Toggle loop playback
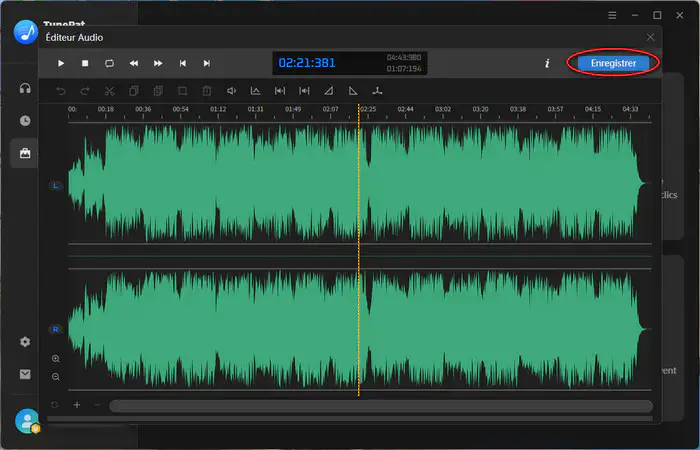 click(x=109, y=63)
